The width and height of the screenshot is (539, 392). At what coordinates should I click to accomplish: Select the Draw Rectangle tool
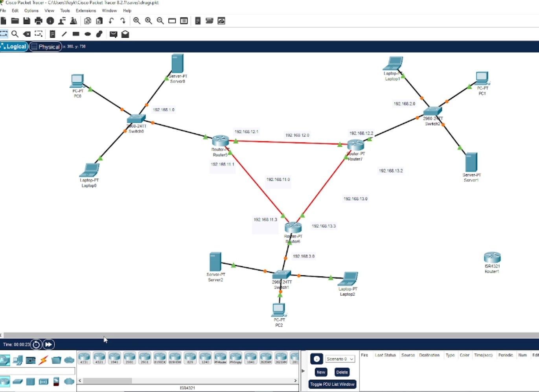pyautogui.click(x=76, y=34)
